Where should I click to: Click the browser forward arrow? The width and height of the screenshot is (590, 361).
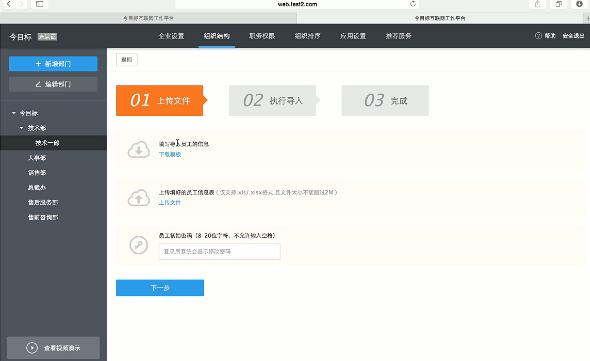[21, 4]
